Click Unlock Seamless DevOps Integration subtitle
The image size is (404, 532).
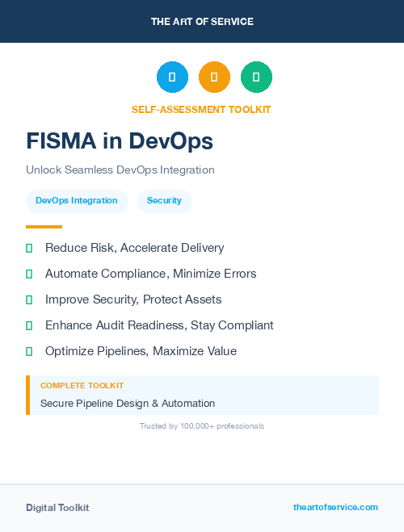click(x=120, y=170)
